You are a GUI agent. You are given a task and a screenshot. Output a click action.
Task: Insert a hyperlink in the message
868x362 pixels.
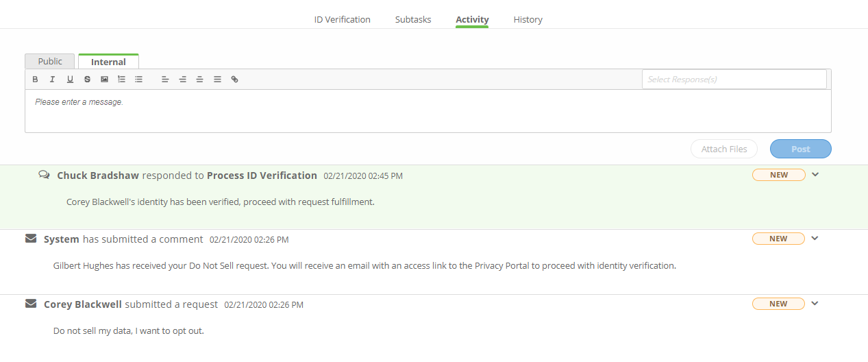pyautogui.click(x=234, y=80)
